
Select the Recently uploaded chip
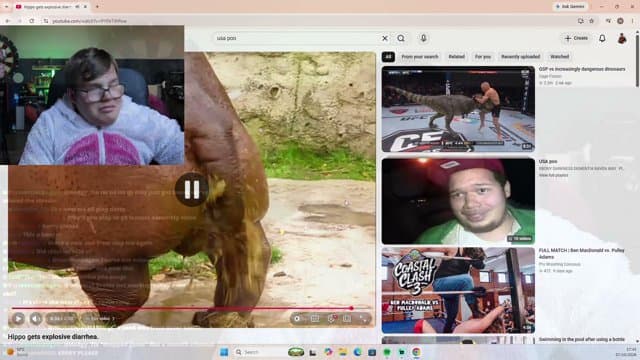[x=520, y=57]
